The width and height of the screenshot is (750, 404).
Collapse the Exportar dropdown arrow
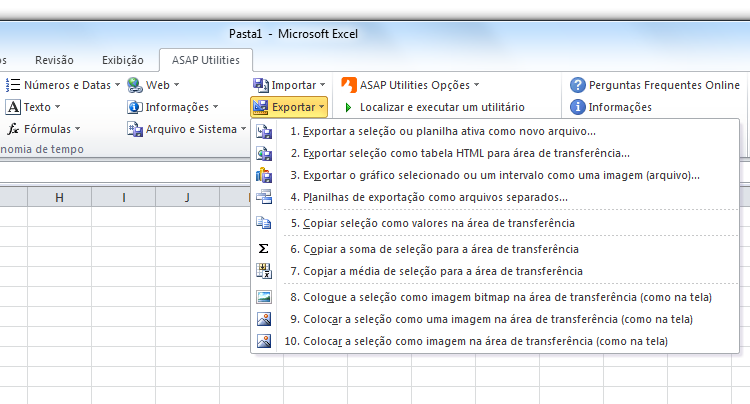(x=321, y=107)
